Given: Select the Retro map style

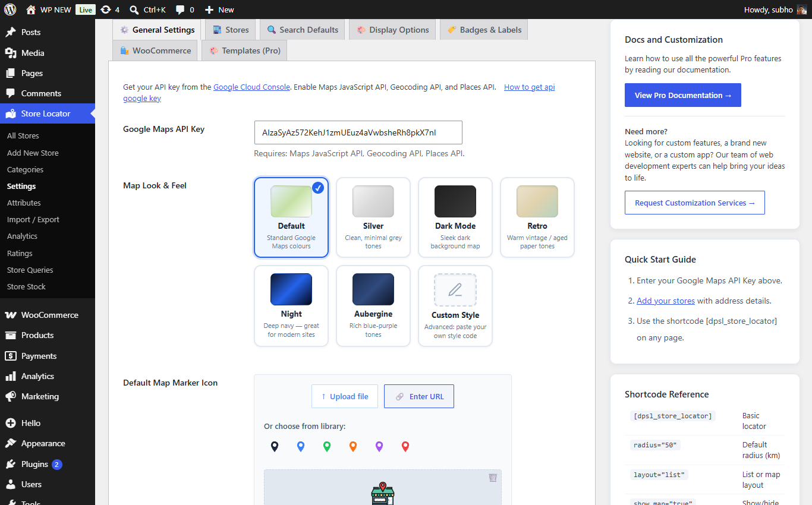Looking at the screenshot, I should pos(537,217).
